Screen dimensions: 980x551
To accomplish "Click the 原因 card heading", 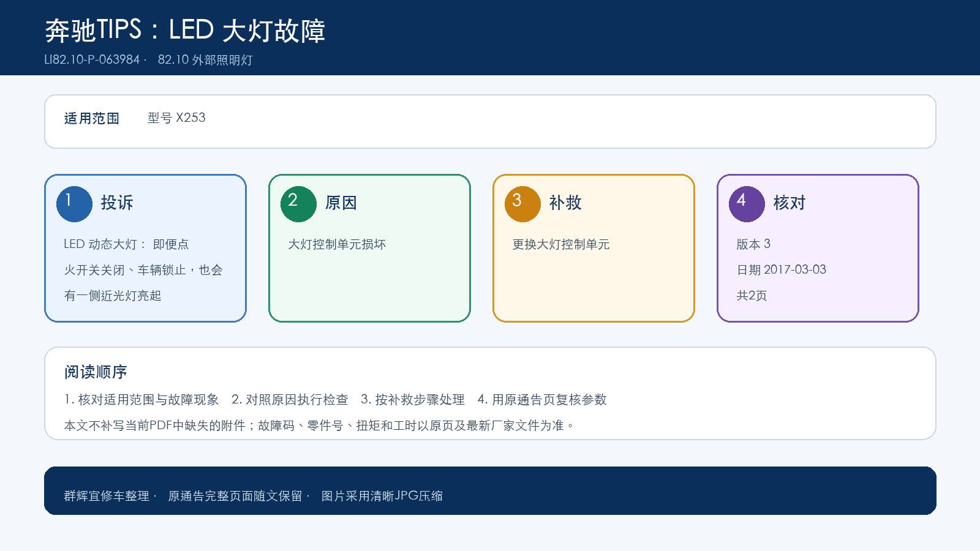I will coord(341,203).
